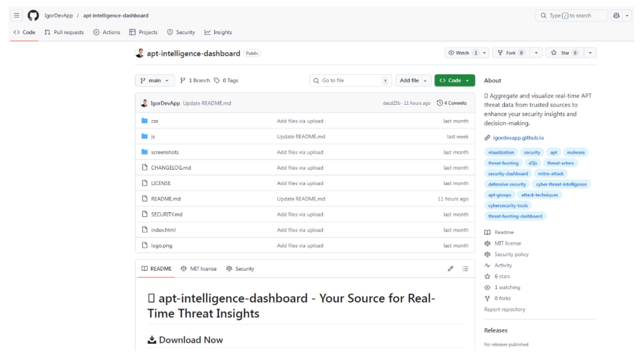Open the Readme link in About

pyautogui.click(x=504, y=232)
